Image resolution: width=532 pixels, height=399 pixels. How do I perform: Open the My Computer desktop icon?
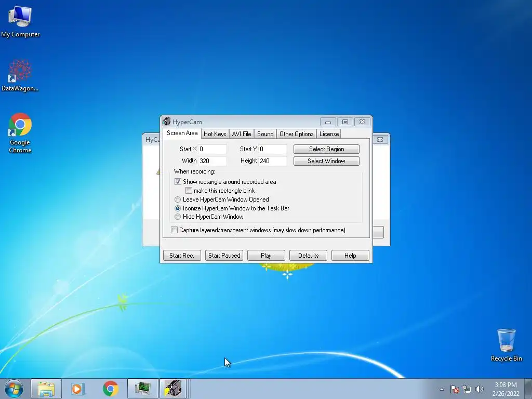[20, 21]
